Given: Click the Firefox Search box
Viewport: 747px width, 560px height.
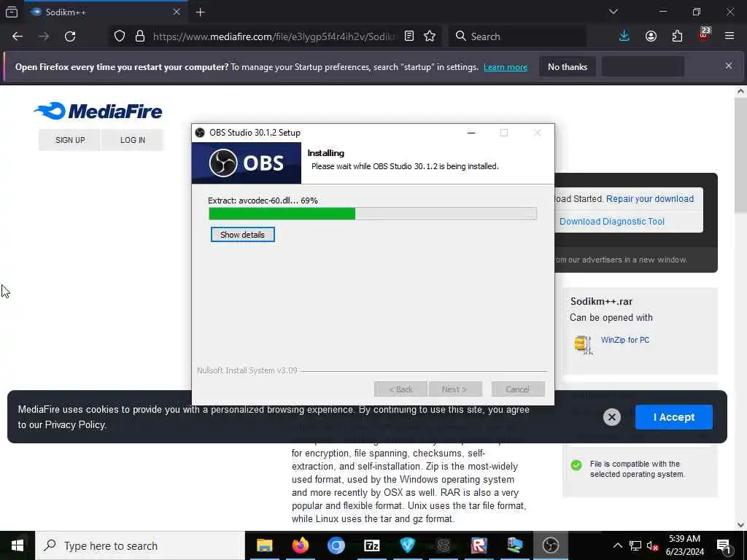Looking at the screenshot, I should pos(518,36).
